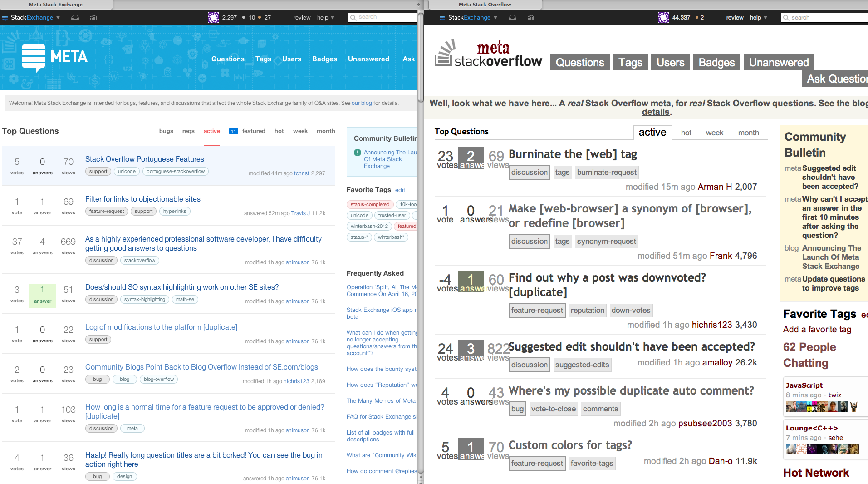Open inbox icon in Meta Stack Exchange window

click(x=75, y=18)
